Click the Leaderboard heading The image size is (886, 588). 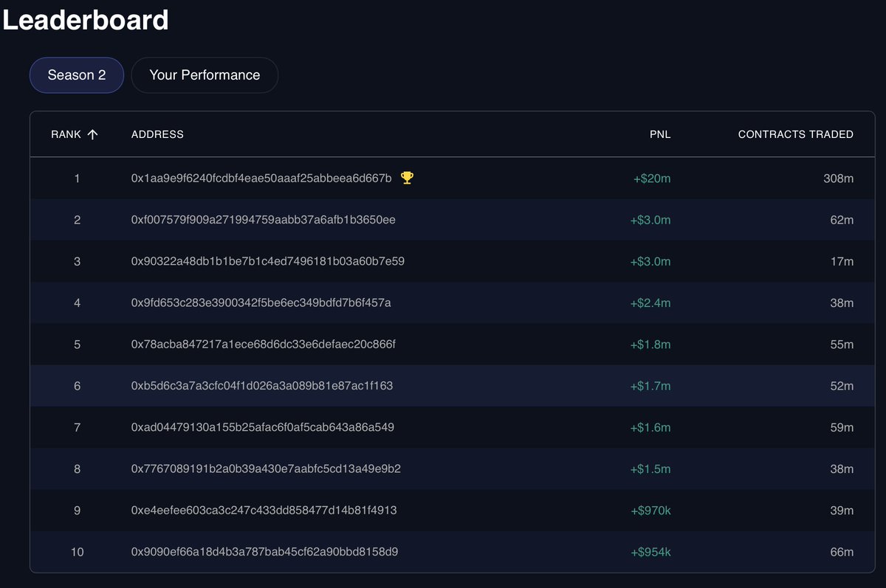click(x=85, y=20)
